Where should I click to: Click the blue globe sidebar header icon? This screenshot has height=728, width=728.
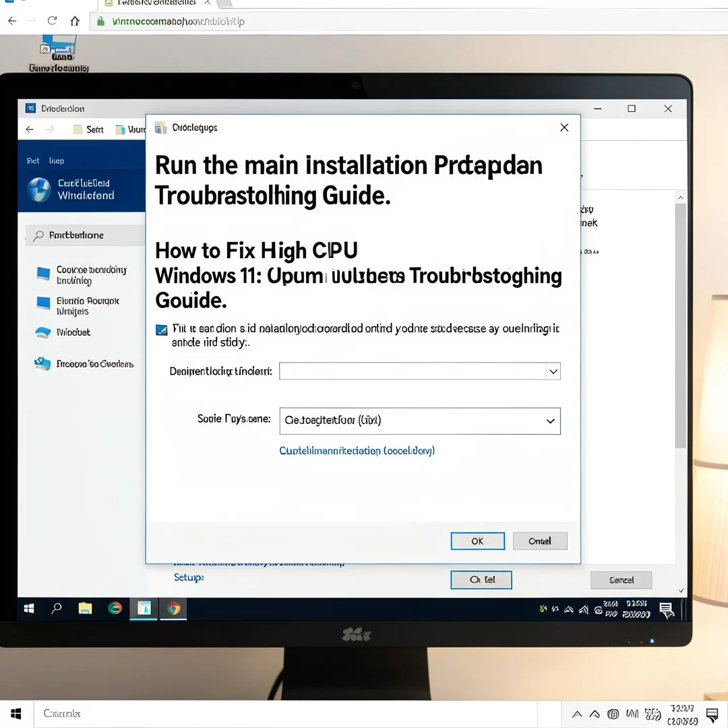coord(39,189)
